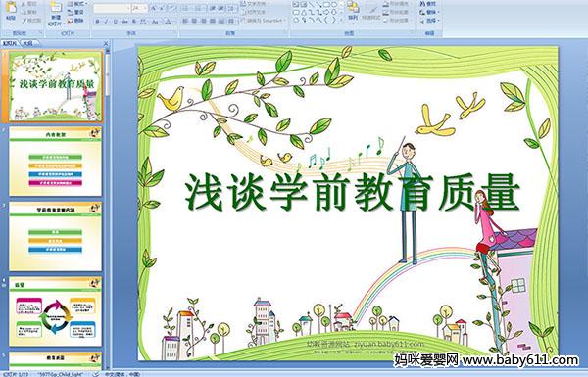This screenshot has height=377, width=588.
Task: Click the spell check icon in status bar
Action: 96,374
